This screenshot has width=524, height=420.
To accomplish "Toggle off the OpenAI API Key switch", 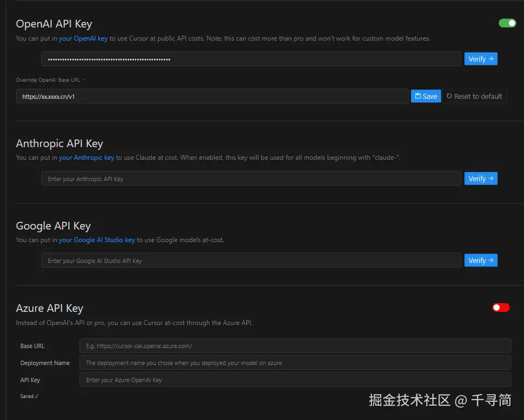I will point(508,23).
